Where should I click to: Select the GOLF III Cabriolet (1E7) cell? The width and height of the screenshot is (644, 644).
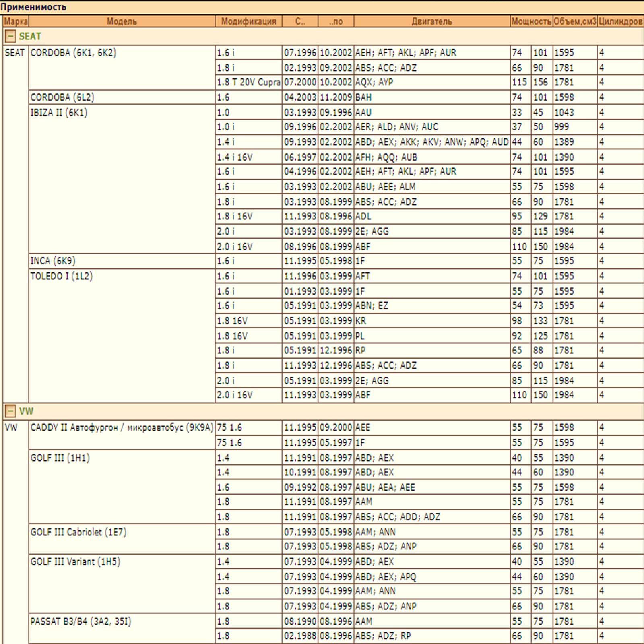[x=122, y=539]
